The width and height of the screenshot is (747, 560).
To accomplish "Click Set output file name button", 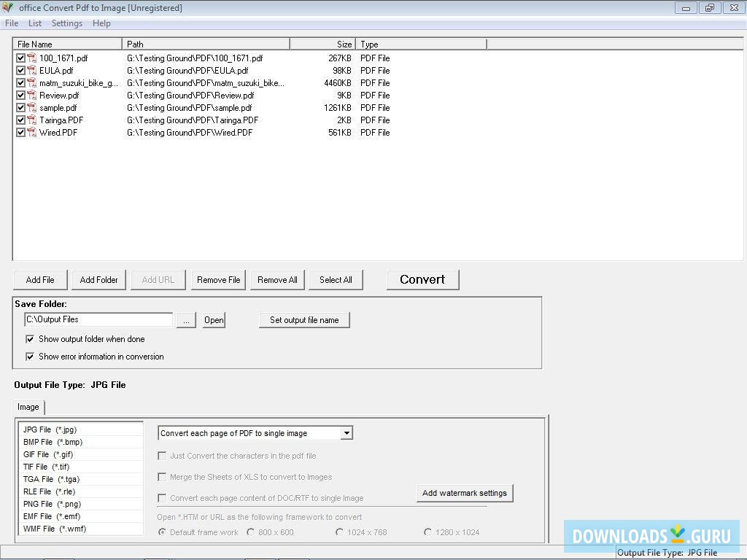I will 304,320.
